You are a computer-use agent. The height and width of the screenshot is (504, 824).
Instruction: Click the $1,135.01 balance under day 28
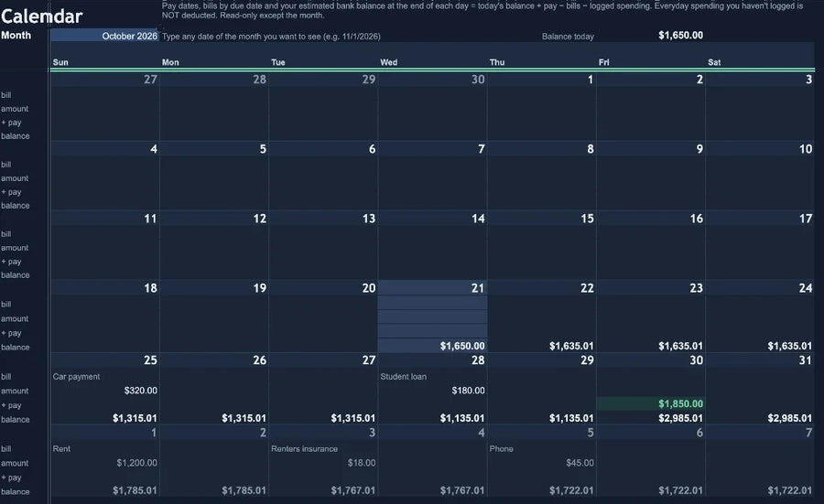tap(462, 418)
